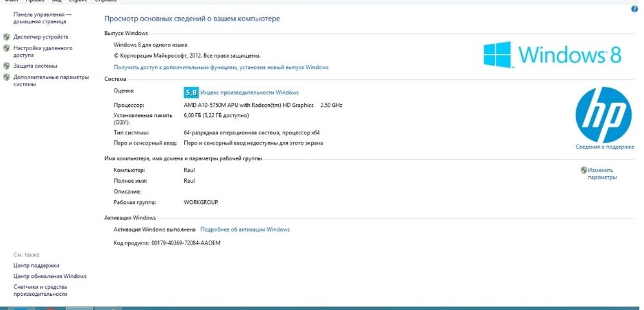Open Диспетчер устройств link
The width and height of the screenshot is (644, 310).
[41, 37]
